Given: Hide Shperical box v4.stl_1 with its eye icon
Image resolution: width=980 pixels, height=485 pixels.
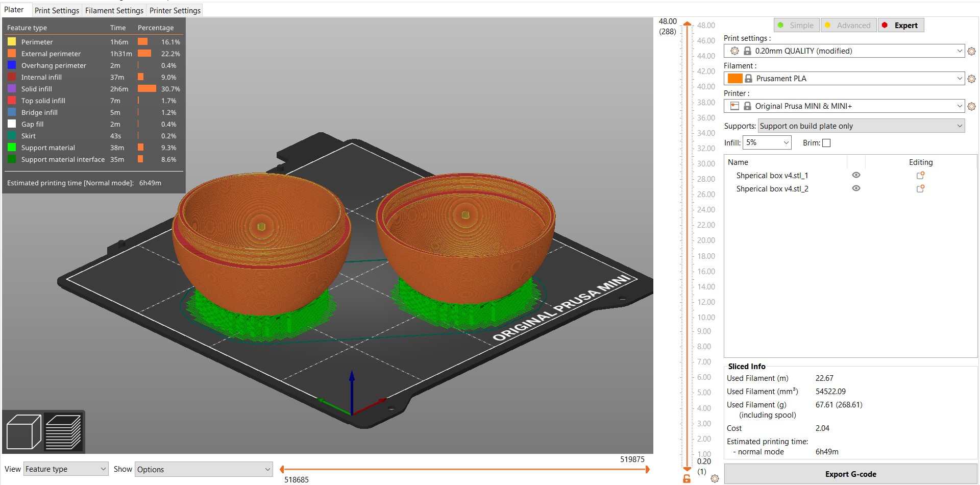Looking at the screenshot, I should (x=856, y=175).
